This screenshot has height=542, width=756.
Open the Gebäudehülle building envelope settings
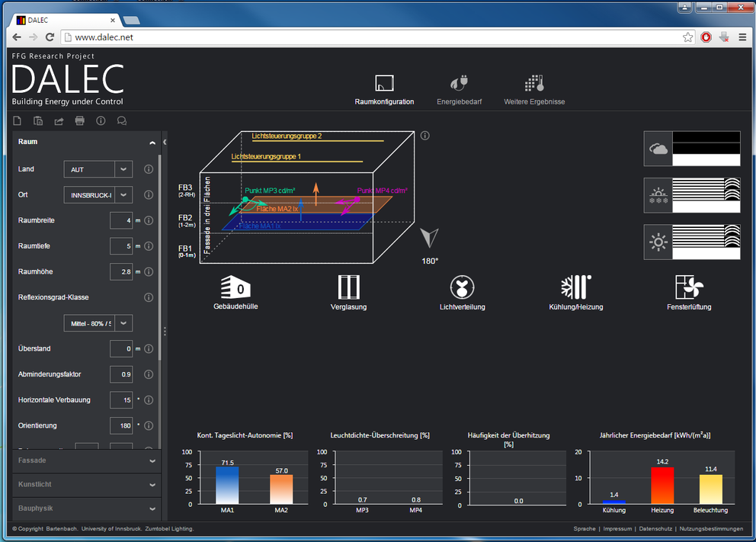click(x=235, y=288)
